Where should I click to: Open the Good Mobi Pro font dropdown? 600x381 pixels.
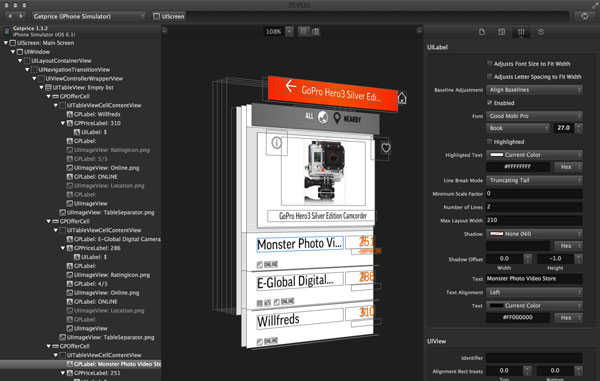(x=534, y=116)
